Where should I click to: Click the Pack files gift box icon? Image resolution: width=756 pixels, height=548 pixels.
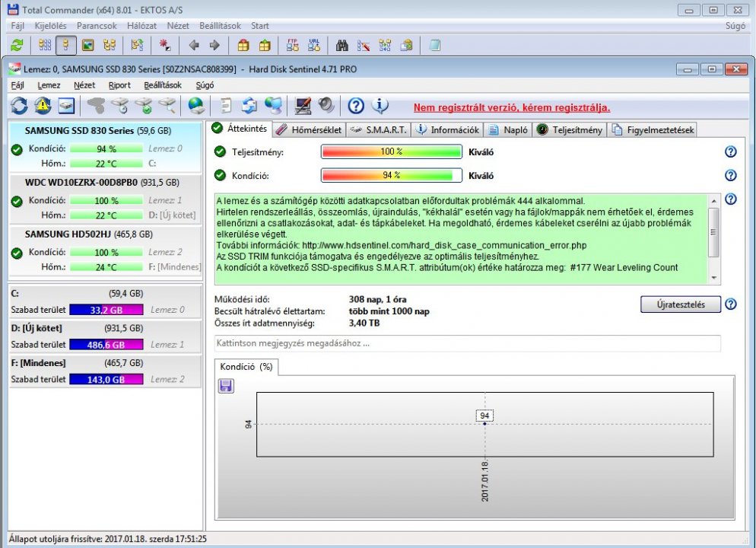pos(243,46)
